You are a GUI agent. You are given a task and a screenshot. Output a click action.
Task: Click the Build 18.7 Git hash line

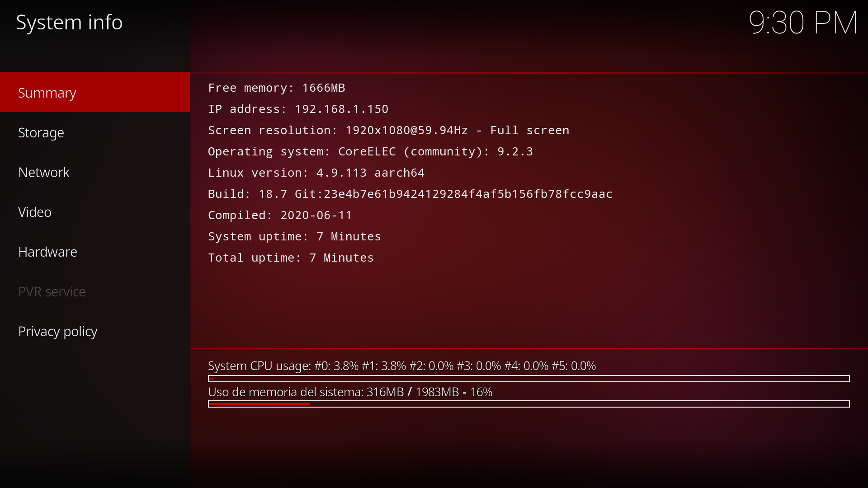[410, 194]
